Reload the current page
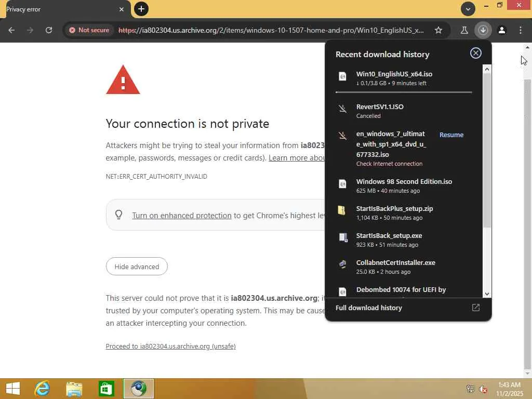 pos(49,30)
